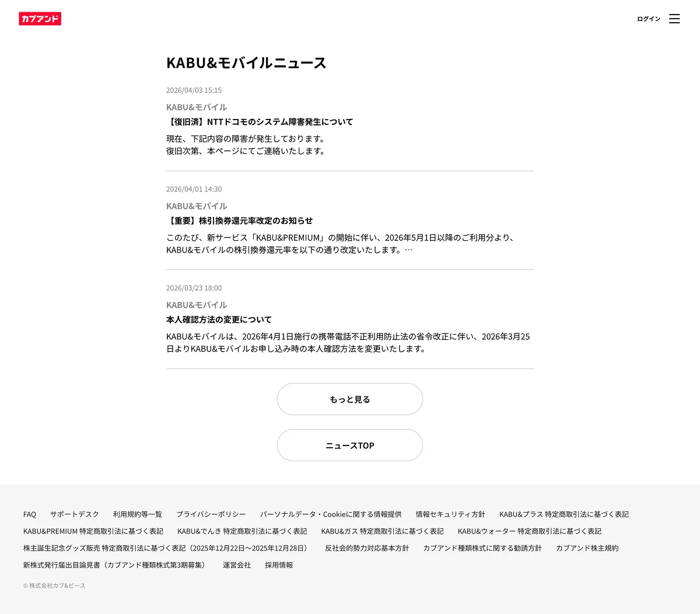Open 株引換券還元率改定のお知らせ article
Screen dimensions: 700x614
[240, 221]
